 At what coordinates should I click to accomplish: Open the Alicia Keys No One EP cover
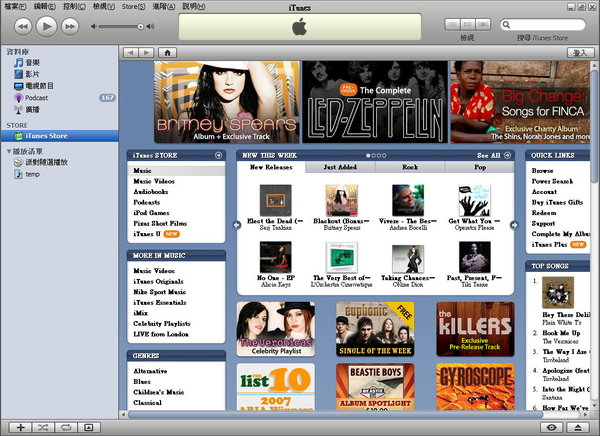pos(276,257)
